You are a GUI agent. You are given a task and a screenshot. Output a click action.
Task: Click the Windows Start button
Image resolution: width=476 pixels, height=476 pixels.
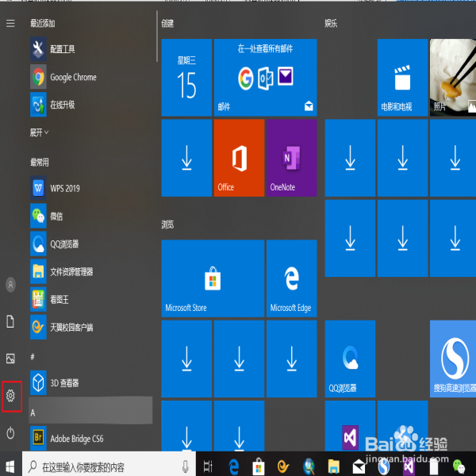(x=10, y=467)
